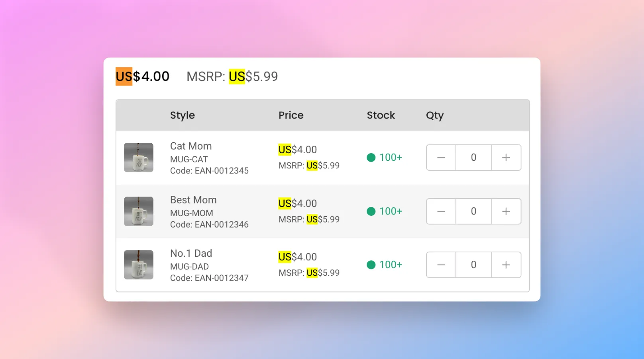Click the quantity field for Best Mom

474,211
